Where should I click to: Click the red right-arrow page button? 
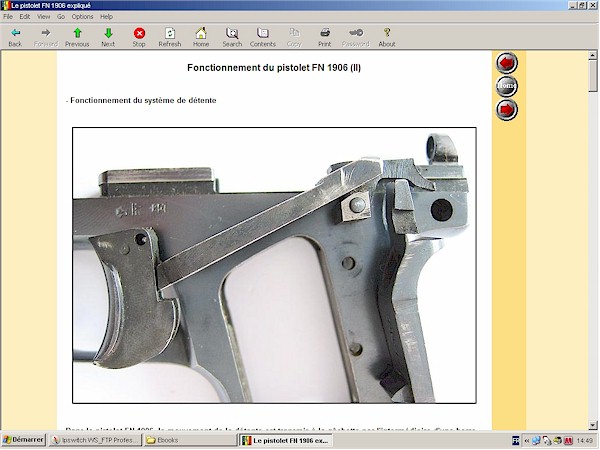507,109
